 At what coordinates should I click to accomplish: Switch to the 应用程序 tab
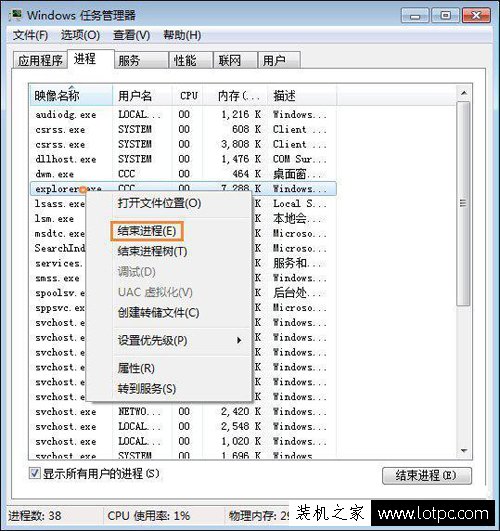pyautogui.click(x=40, y=61)
